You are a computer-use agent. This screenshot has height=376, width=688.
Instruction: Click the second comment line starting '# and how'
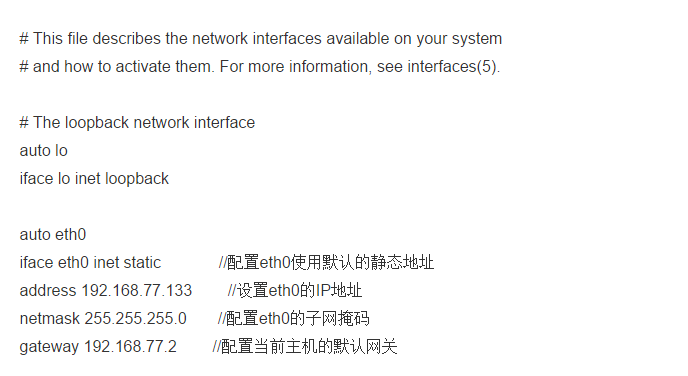coord(260,67)
